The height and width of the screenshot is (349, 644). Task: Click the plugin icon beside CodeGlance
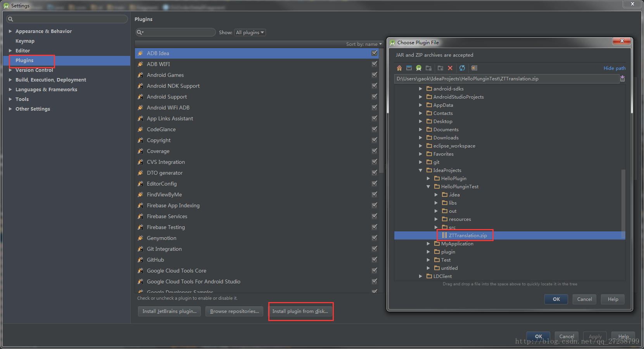pos(140,129)
